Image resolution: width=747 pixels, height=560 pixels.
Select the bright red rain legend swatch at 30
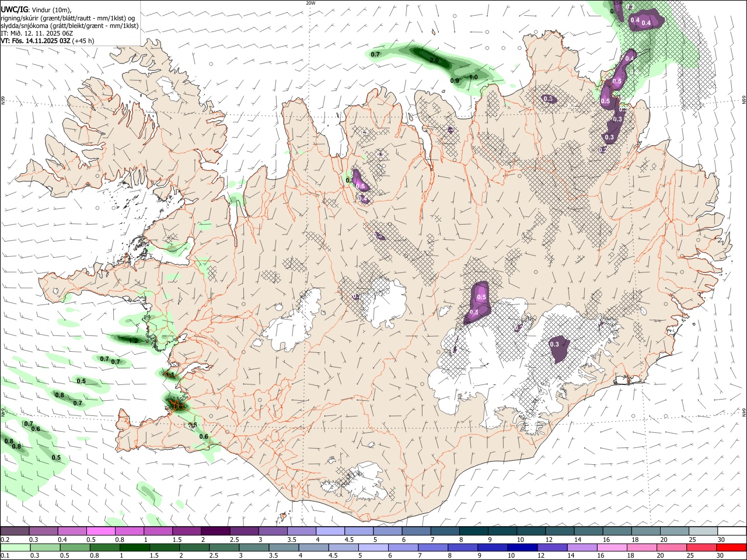pyautogui.click(x=731, y=547)
